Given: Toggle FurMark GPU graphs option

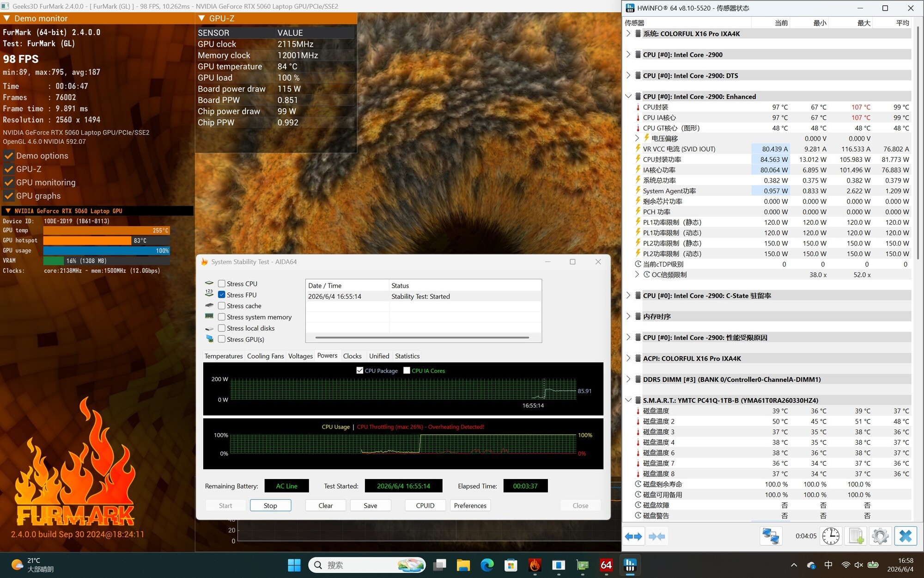Looking at the screenshot, I should tap(9, 196).
